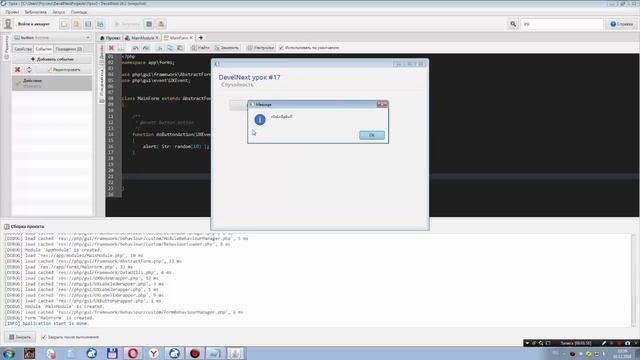Viewport: 640px width, 360px height.
Task: Open the MainModule editor tab
Action: [x=142, y=38]
